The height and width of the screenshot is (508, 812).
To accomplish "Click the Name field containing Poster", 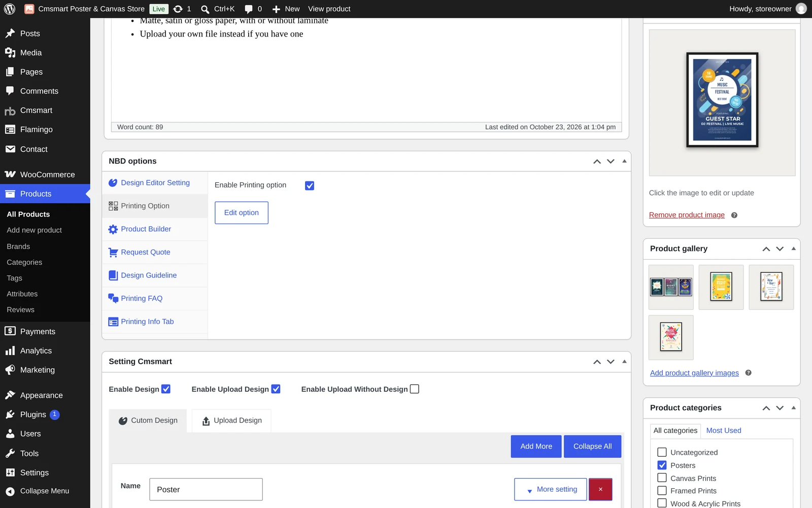I will (x=206, y=489).
